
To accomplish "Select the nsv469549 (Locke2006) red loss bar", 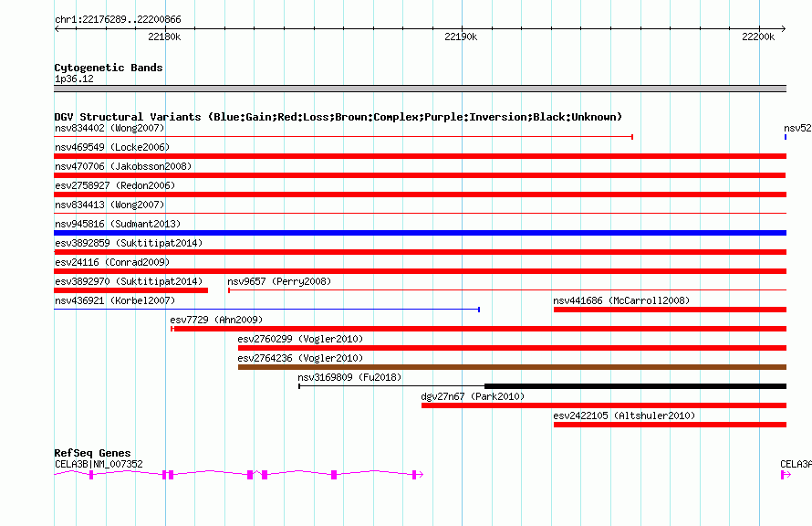I will pyautogui.click(x=420, y=156).
